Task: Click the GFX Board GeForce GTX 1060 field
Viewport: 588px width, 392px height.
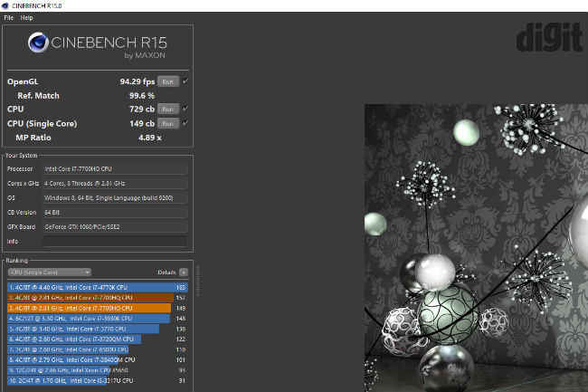Action: coord(115,227)
